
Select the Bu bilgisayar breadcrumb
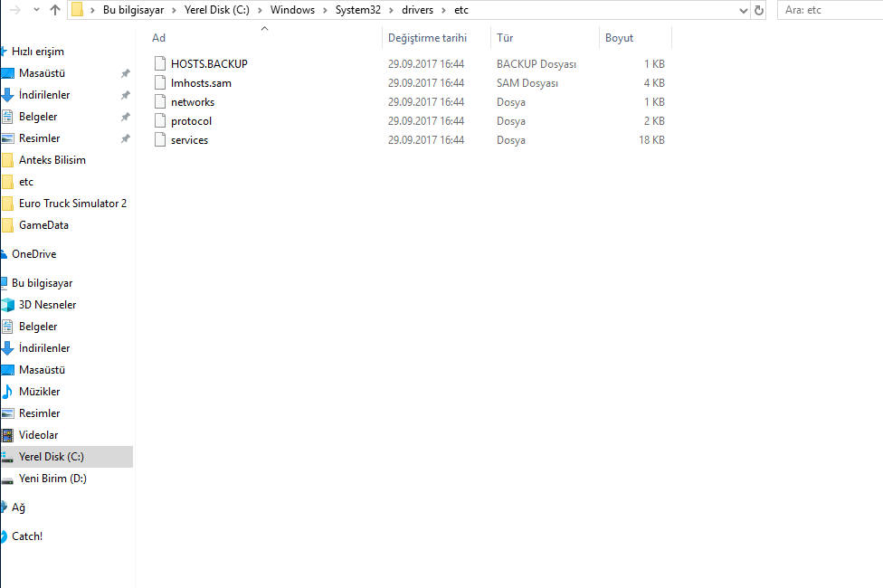[134, 10]
